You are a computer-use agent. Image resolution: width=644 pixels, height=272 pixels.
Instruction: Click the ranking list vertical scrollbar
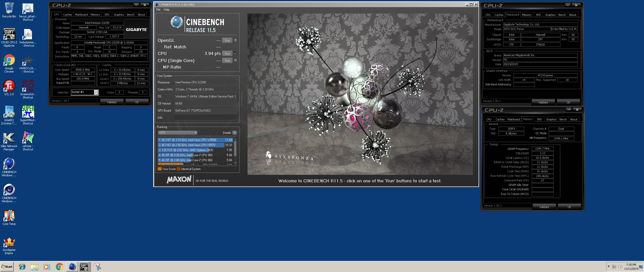pos(235,151)
